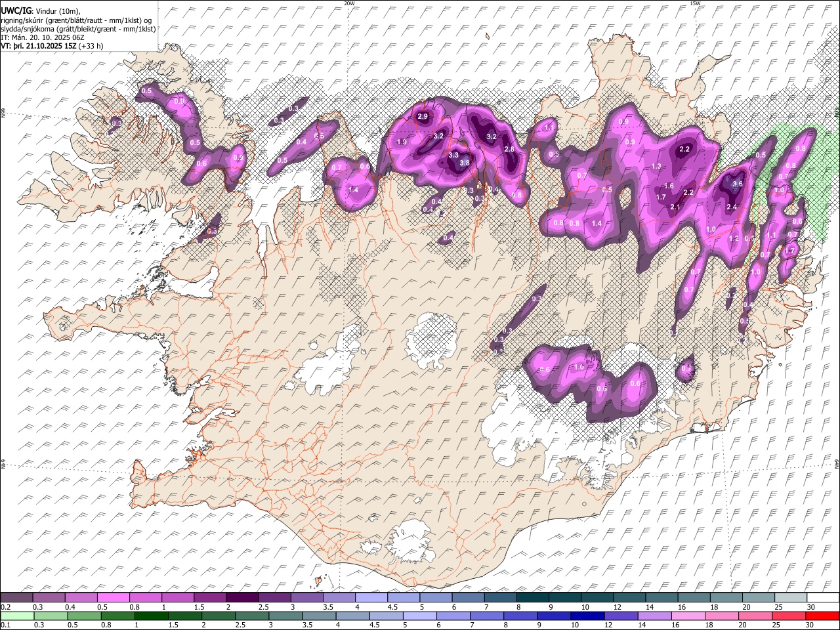Click the 1.2 value in the east

(x=734, y=239)
